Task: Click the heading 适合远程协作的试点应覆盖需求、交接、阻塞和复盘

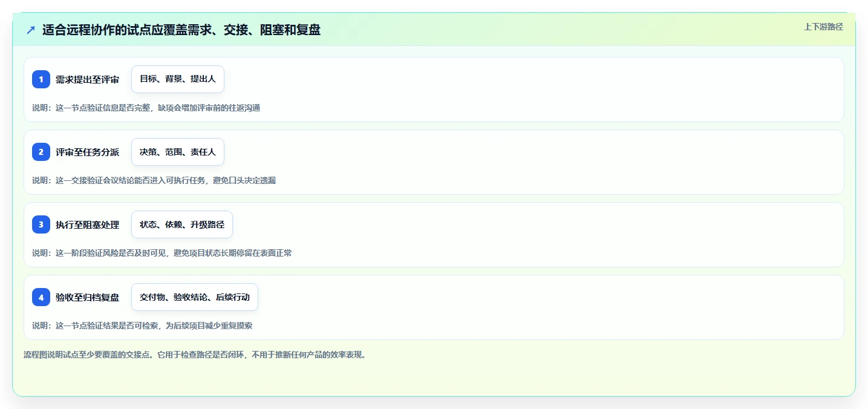Action: [181, 30]
